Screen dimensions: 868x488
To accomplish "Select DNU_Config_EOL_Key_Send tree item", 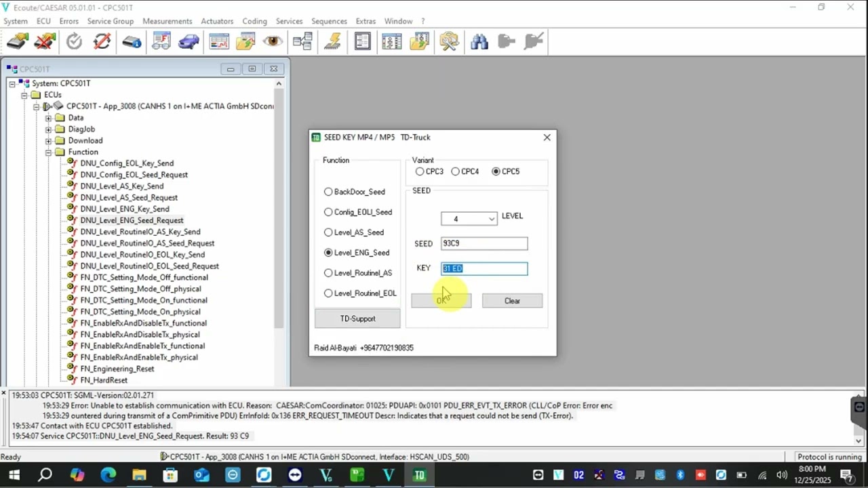I will click(127, 163).
